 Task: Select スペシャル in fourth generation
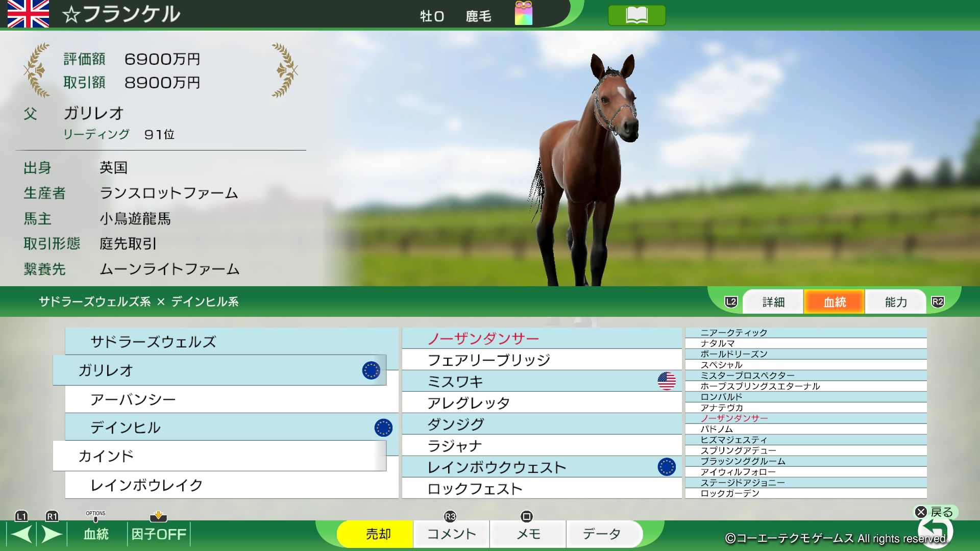(806, 365)
